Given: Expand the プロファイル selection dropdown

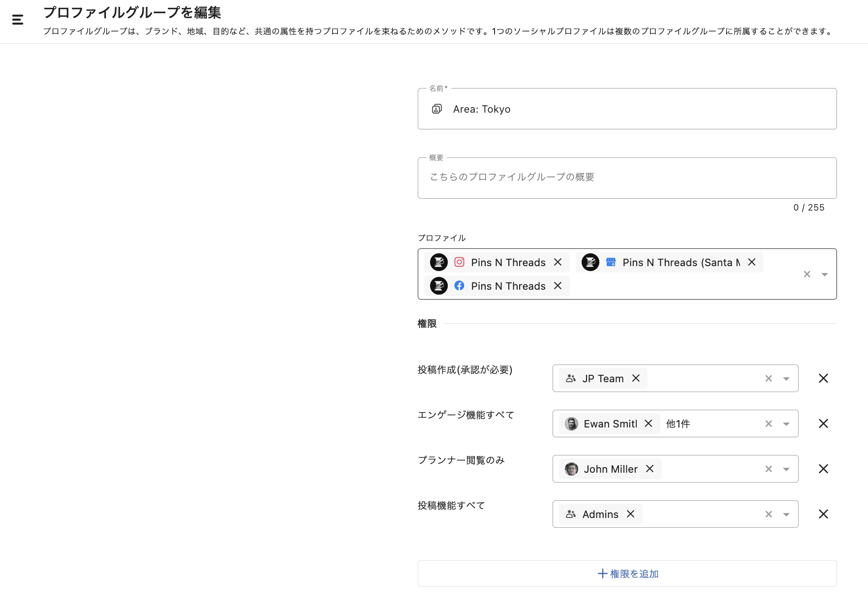Looking at the screenshot, I should (825, 274).
